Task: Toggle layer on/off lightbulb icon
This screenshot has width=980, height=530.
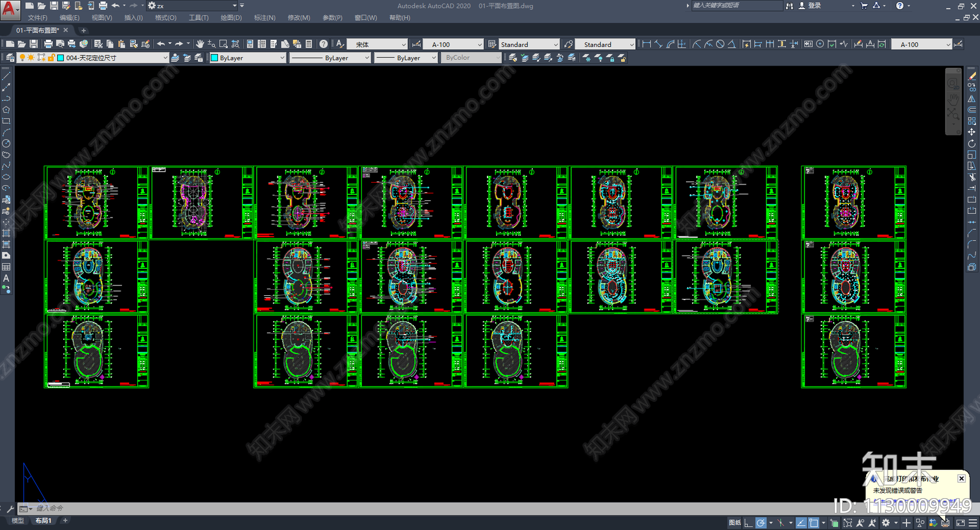Action: [23, 58]
